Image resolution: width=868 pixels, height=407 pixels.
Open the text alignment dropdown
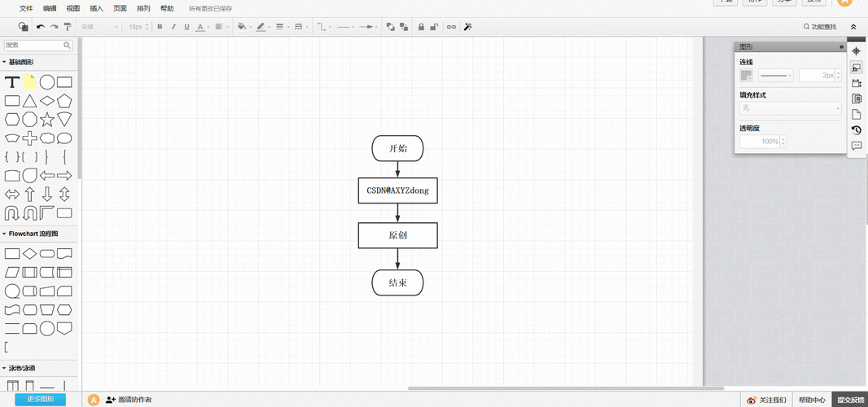221,27
